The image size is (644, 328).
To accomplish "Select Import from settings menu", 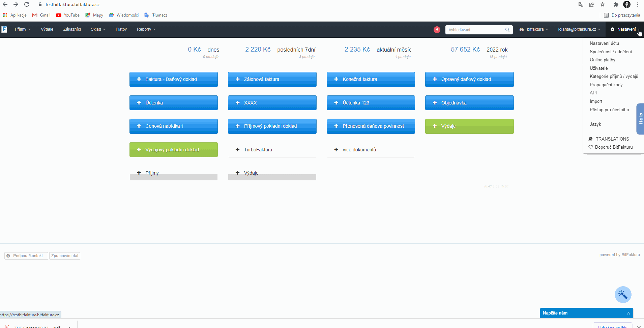I will (x=596, y=101).
